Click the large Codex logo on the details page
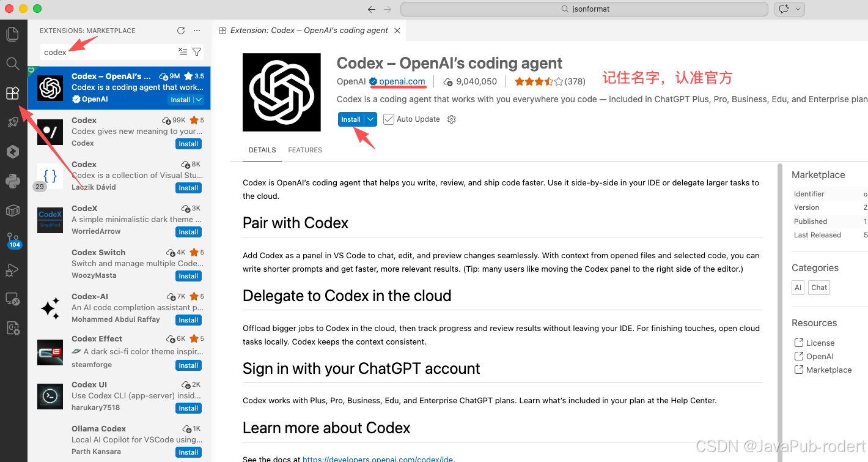 pos(282,92)
